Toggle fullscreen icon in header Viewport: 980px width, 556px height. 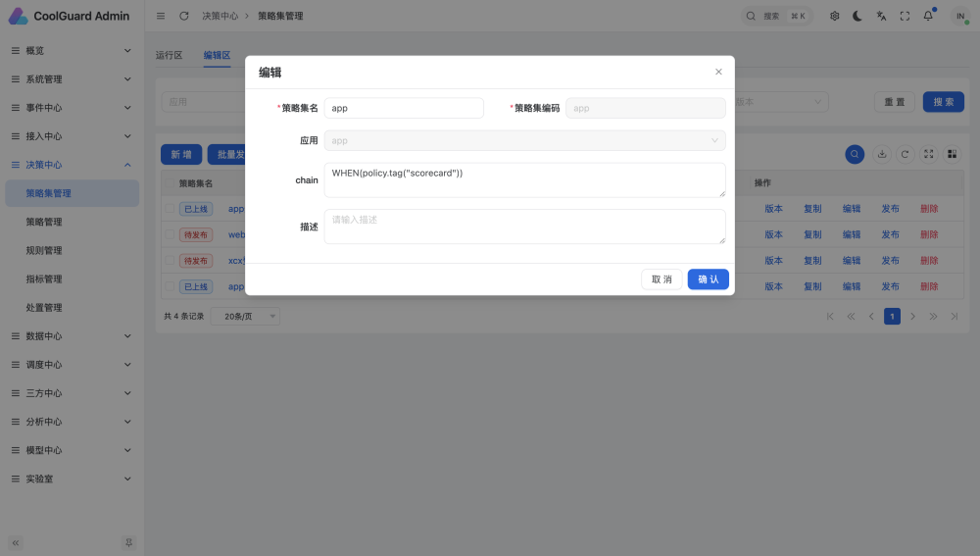tap(905, 16)
